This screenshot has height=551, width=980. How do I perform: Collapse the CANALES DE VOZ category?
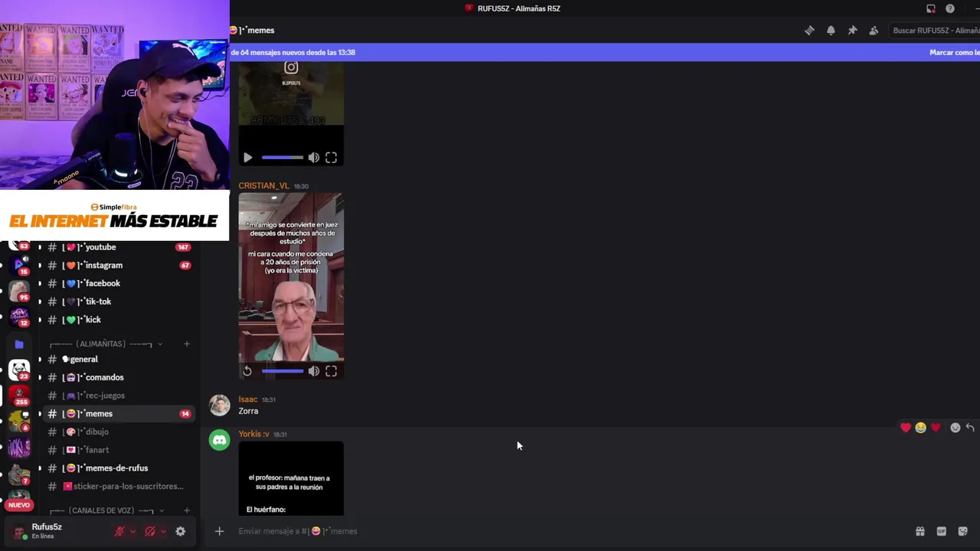pyautogui.click(x=106, y=510)
